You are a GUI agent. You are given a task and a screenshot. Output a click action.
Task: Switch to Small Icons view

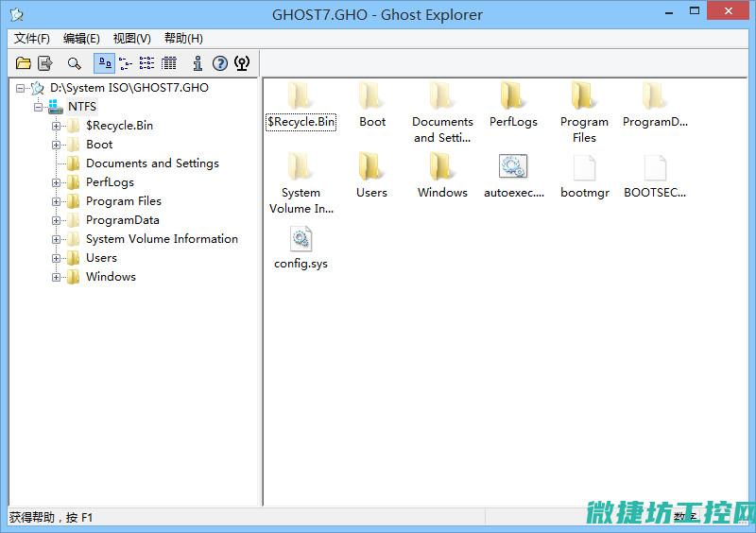[126, 63]
